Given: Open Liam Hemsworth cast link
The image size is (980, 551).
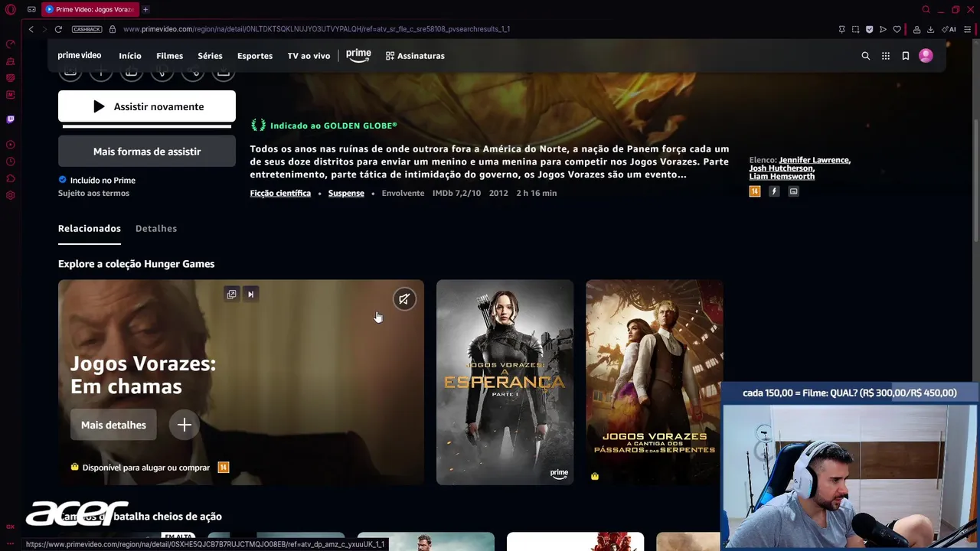Looking at the screenshot, I should [782, 176].
